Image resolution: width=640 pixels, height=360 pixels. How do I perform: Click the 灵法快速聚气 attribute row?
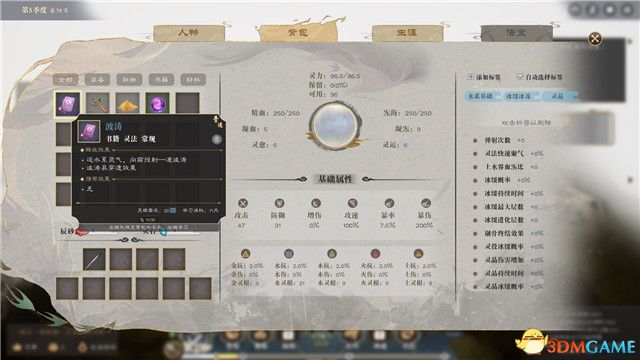tap(508, 153)
